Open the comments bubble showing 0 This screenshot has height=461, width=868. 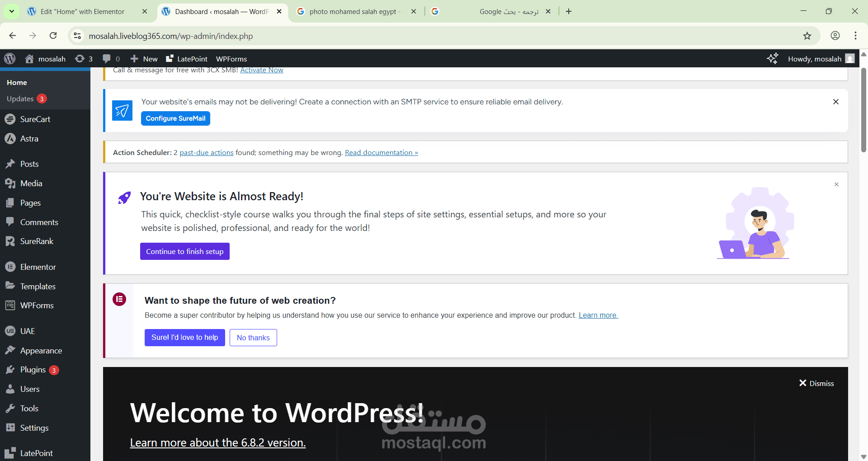tap(111, 59)
